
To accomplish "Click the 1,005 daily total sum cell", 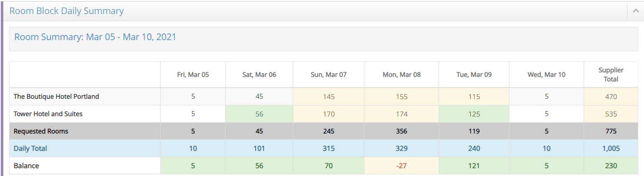I will (x=611, y=148).
